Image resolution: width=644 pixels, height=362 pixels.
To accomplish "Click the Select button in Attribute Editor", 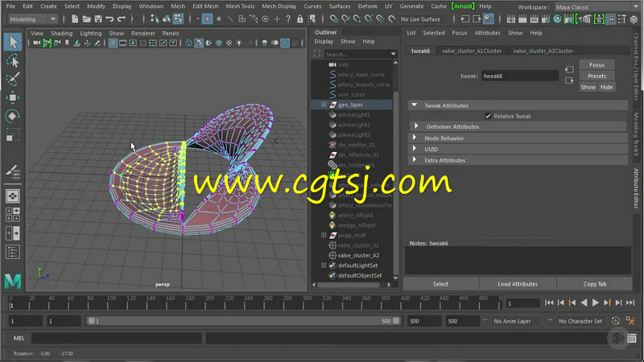I will point(440,284).
